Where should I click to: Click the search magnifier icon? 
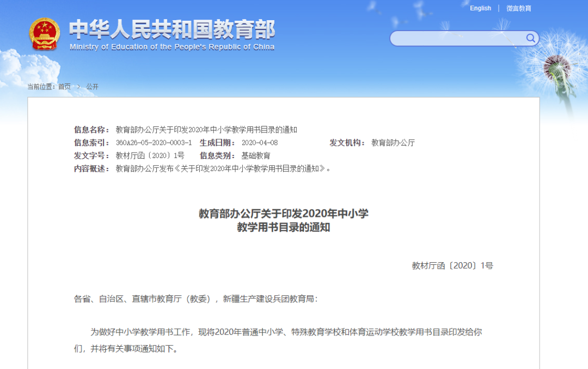530,38
